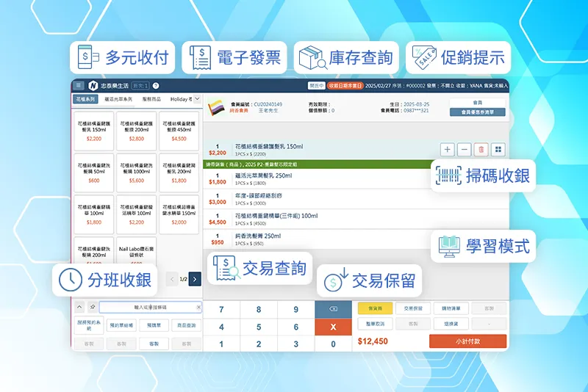Click the 交易查詢 receipt search icon
This screenshot has width=588, height=392.
pos(226,268)
